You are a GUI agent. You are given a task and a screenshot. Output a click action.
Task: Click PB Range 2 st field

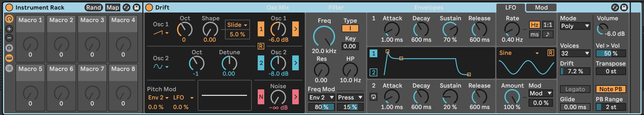click(611, 107)
